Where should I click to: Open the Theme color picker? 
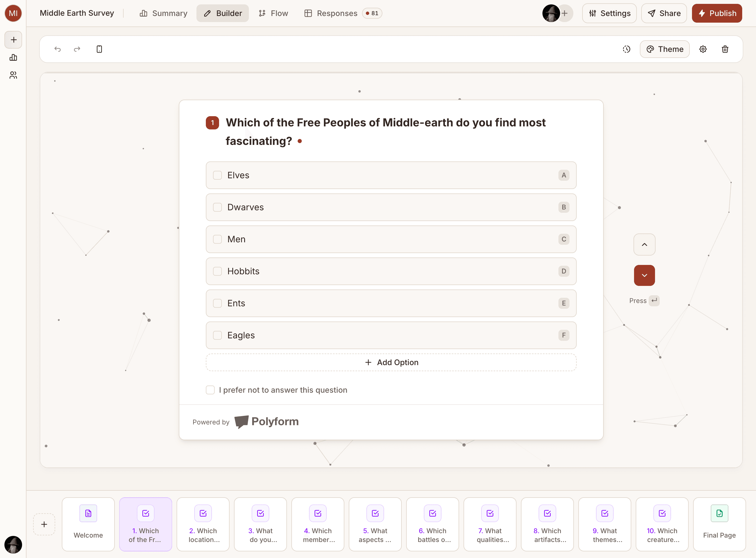(x=664, y=49)
